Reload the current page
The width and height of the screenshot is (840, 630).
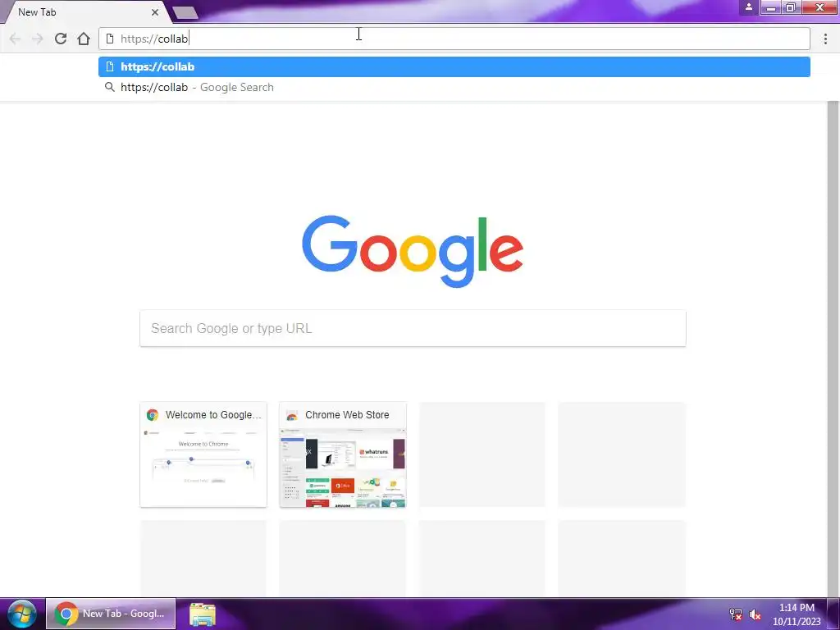click(61, 39)
